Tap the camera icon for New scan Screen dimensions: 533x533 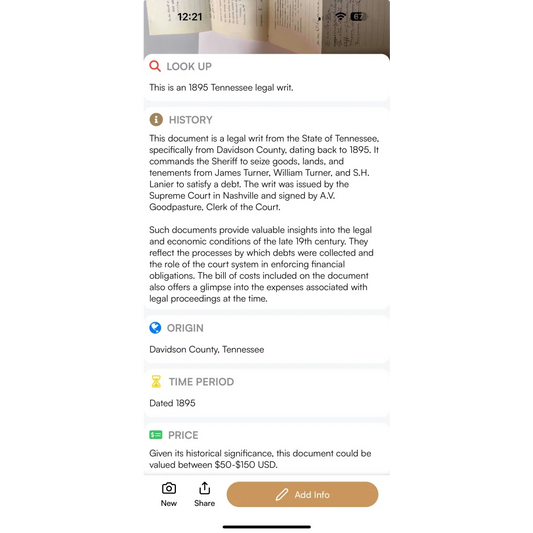[169, 488]
